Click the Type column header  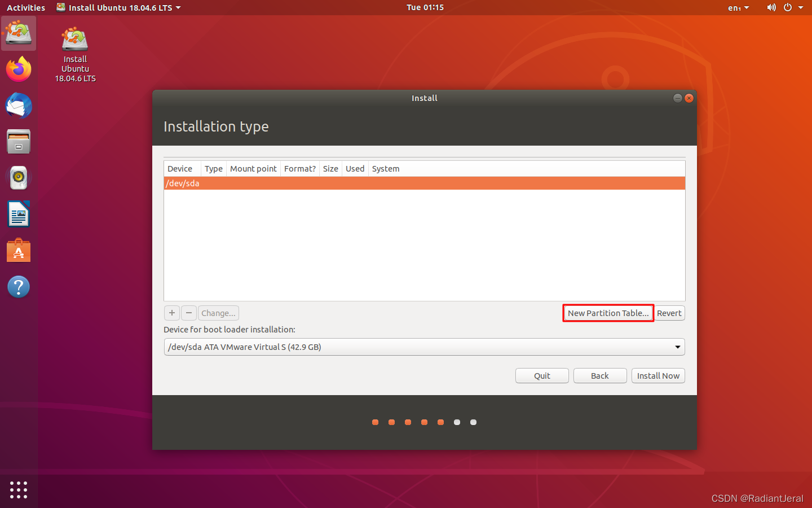tap(214, 169)
